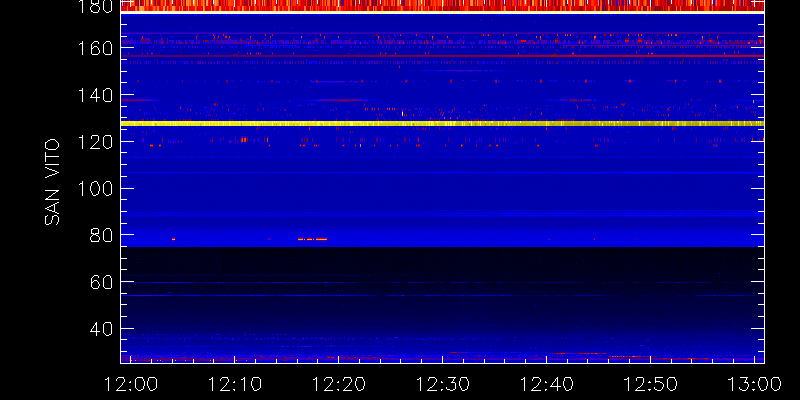Image resolution: width=800 pixels, height=400 pixels.
Task: Click the SAN VITO vertical axis title
Action: click(x=52, y=182)
